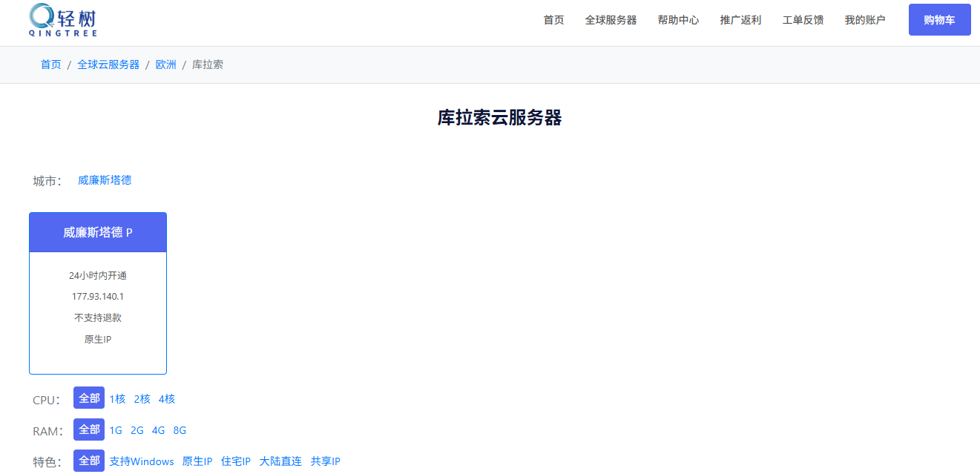Go to 帮助中心 help center

678,20
